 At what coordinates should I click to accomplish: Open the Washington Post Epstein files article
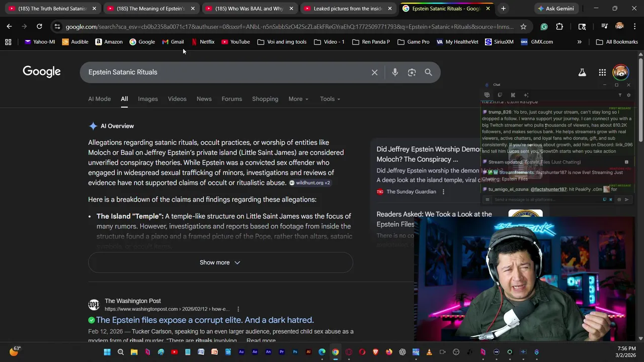(x=205, y=320)
